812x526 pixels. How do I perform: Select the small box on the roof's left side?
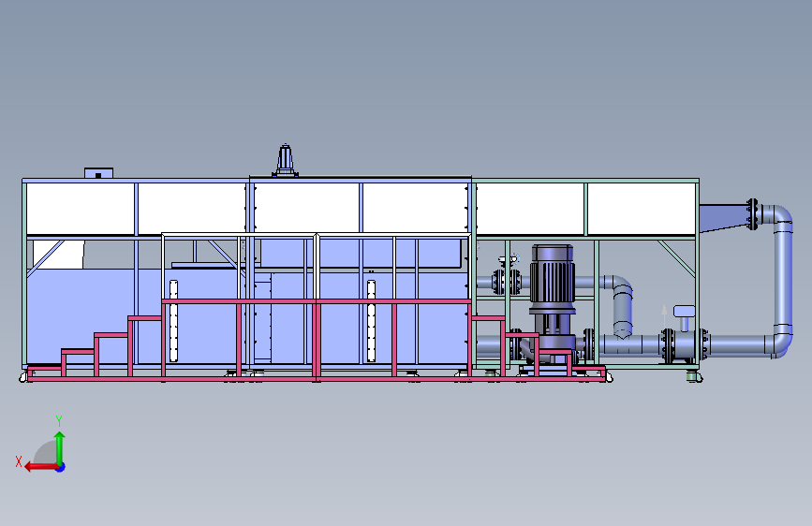(98, 173)
